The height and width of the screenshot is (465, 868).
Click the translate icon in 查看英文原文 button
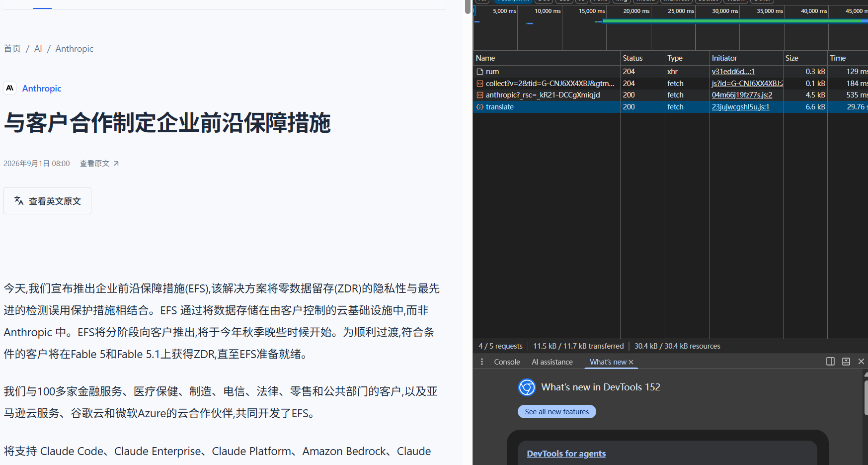[x=19, y=200]
